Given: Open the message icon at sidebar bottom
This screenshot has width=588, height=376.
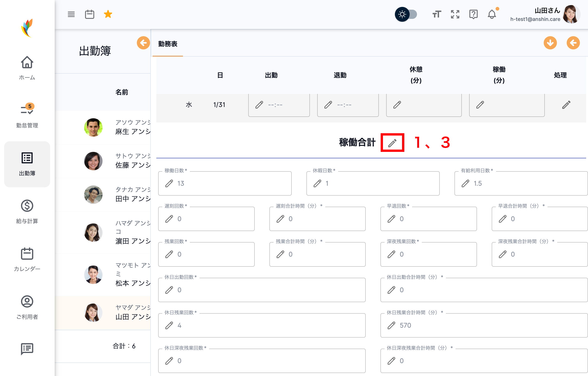Looking at the screenshot, I should tap(27, 349).
